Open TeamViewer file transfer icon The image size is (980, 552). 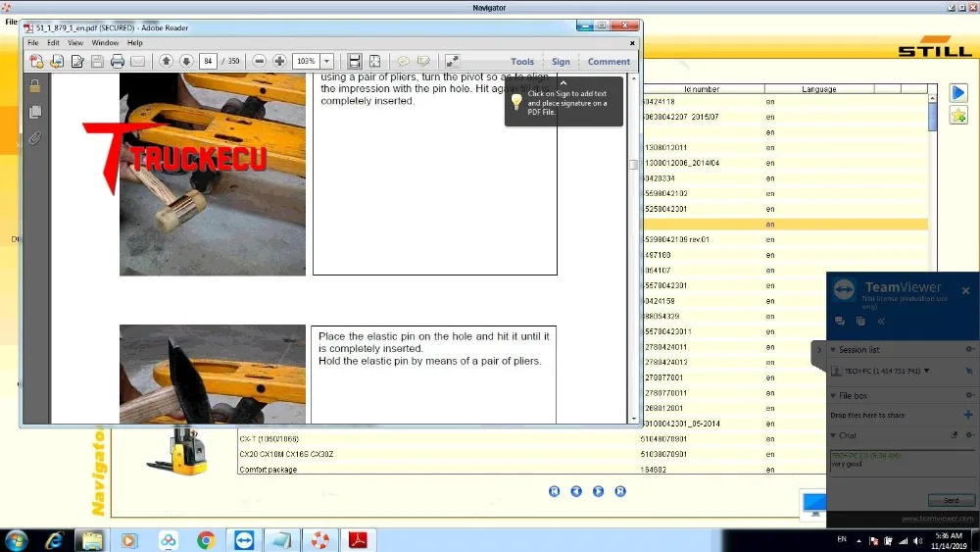[860, 321]
